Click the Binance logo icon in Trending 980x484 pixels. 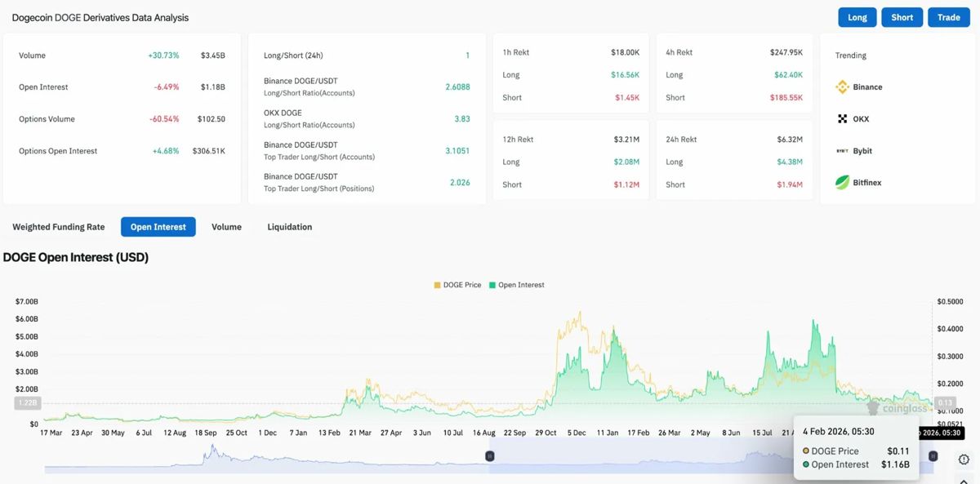click(x=842, y=87)
